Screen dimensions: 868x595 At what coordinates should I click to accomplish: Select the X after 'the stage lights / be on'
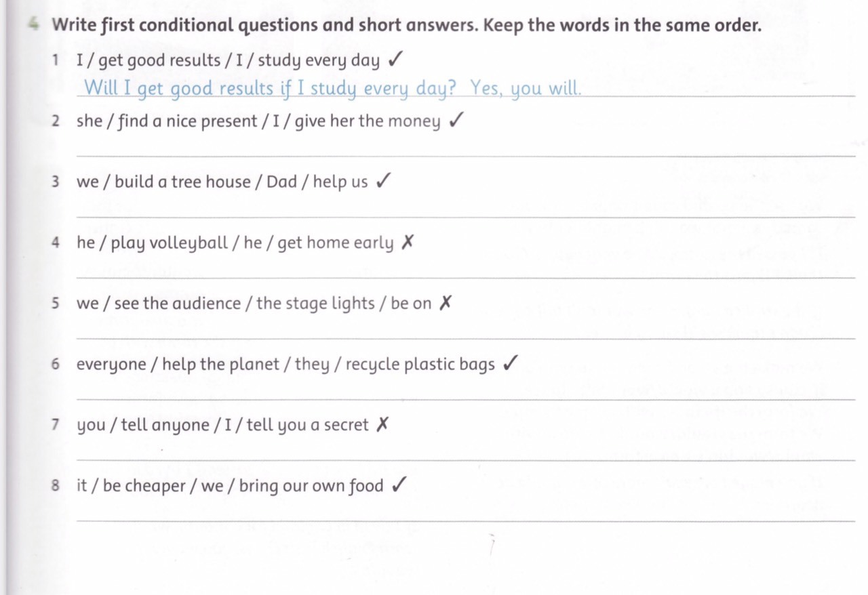tap(445, 303)
